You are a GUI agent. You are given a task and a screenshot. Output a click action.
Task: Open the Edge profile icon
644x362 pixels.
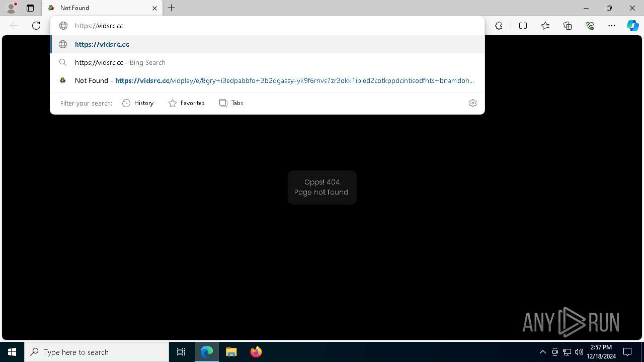point(11,8)
